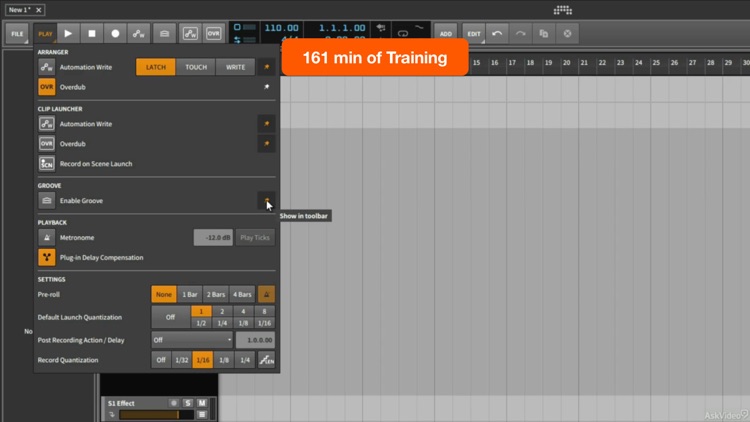Set Record Quantization to 1/16
Image resolution: width=750 pixels, height=422 pixels.
(203, 360)
